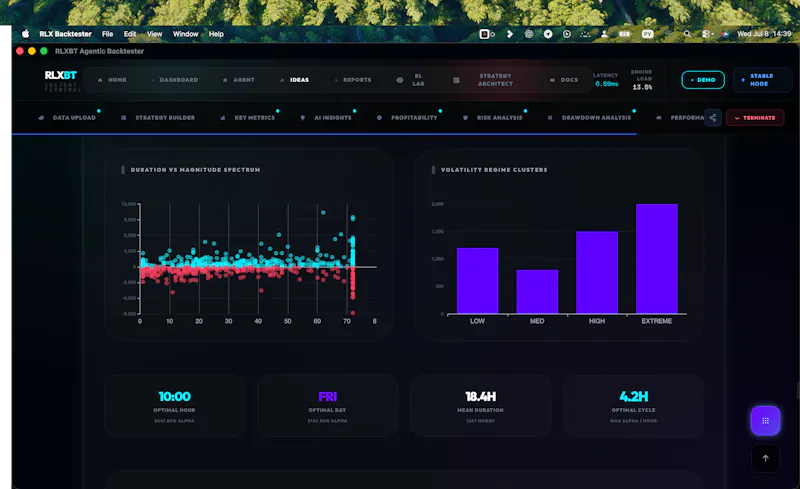Click the red Terminate button
Screen dimensions: 800x489
(x=755, y=118)
